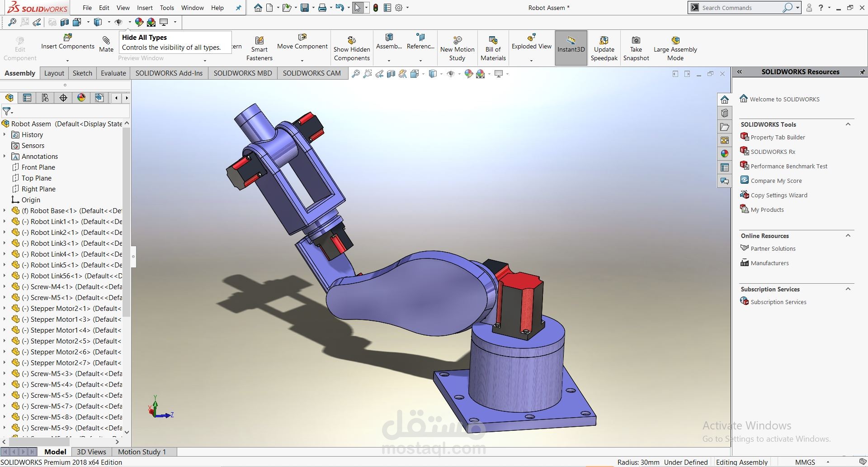
Task: Collapse SOLIDWORKS Tools section
Action: click(848, 124)
